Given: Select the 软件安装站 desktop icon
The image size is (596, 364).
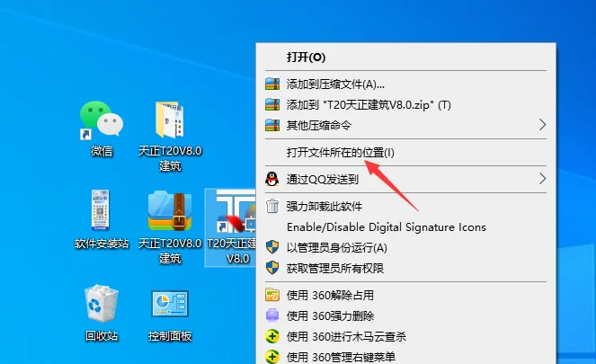Looking at the screenshot, I should coord(101,210).
